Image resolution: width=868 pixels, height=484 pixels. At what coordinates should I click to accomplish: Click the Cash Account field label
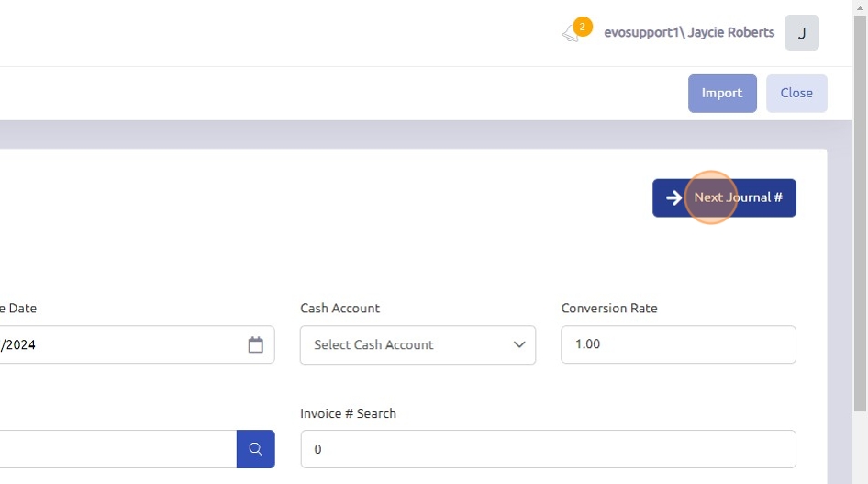[x=339, y=309]
